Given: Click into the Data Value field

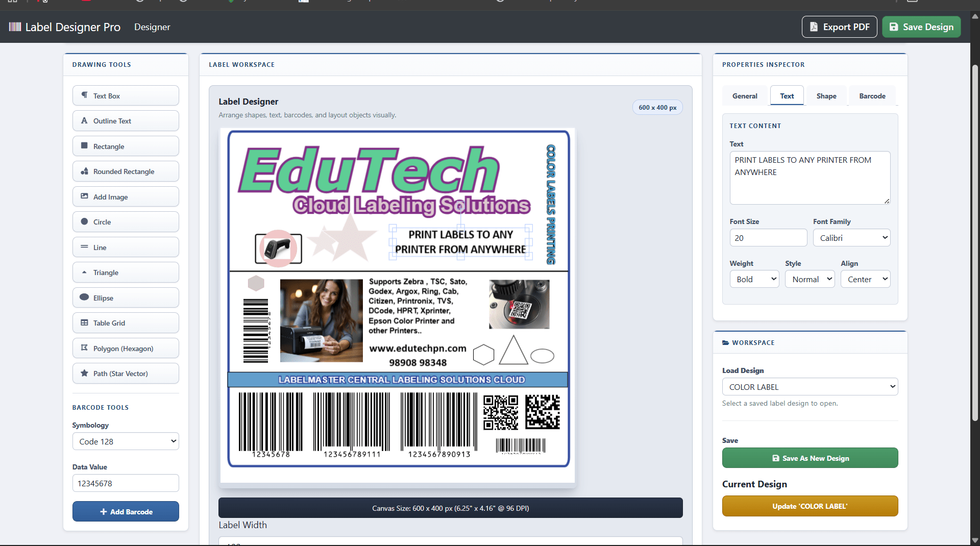Looking at the screenshot, I should [126, 483].
